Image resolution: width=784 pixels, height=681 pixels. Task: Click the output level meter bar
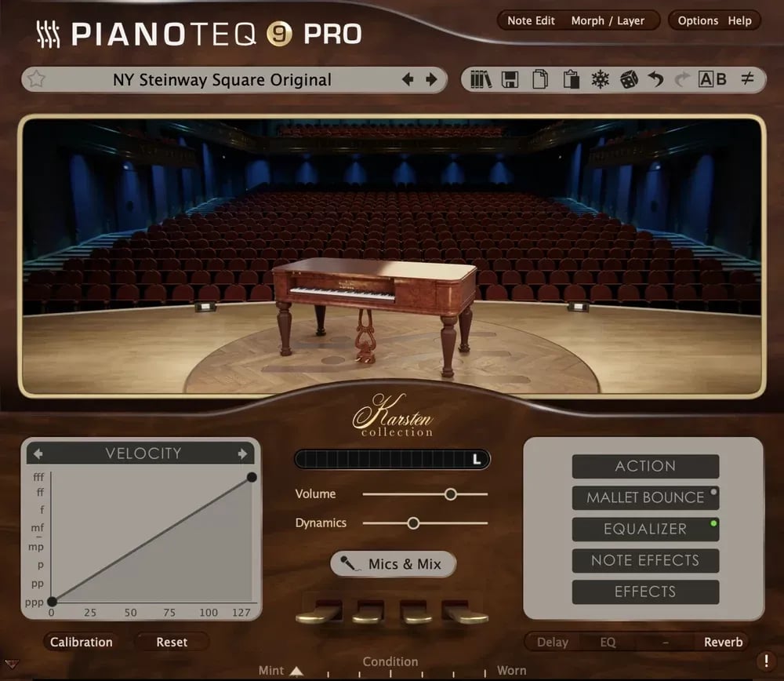pyautogui.click(x=393, y=459)
